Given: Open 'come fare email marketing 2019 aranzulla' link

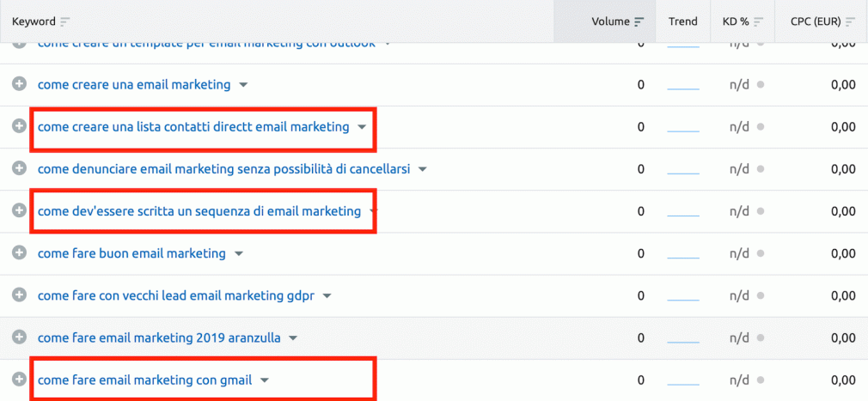Looking at the screenshot, I should pyautogui.click(x=159, y=337).
